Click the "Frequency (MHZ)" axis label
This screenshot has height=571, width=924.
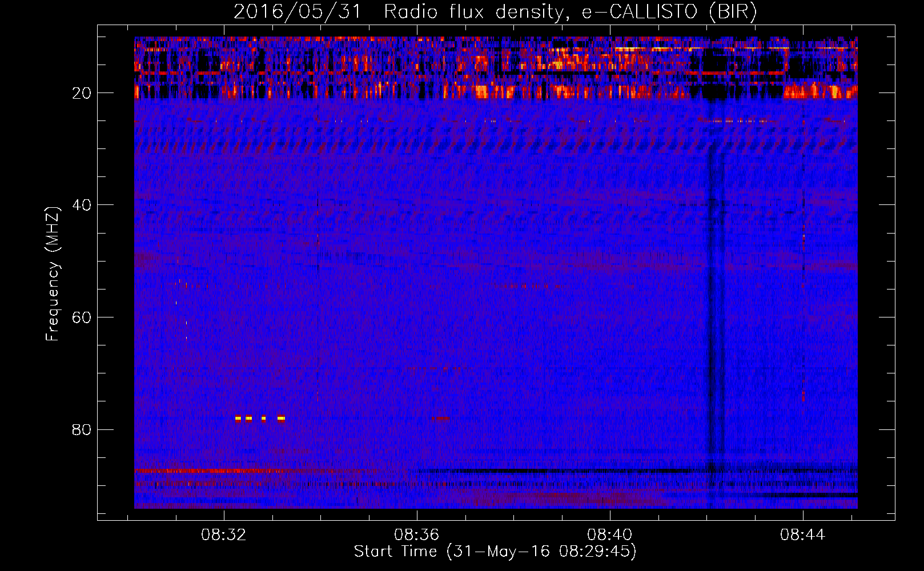pyautogui.click(x=53, y=275)
